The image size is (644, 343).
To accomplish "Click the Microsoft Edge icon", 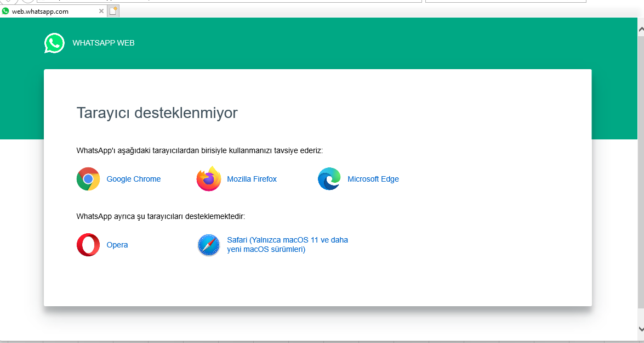I will (329, 179).
